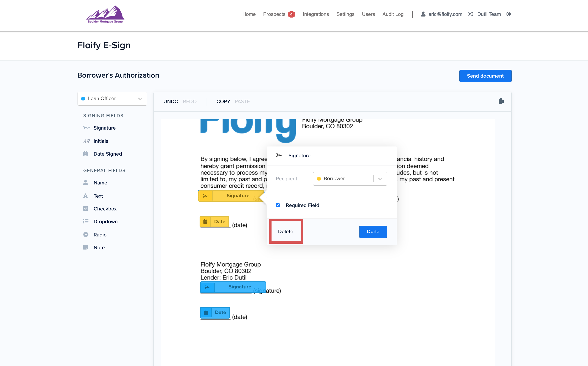Image resolution: width=588 pixels, height=366 pixels.
Task: Select the Text field tool
Action: click(x=98, y=196)
